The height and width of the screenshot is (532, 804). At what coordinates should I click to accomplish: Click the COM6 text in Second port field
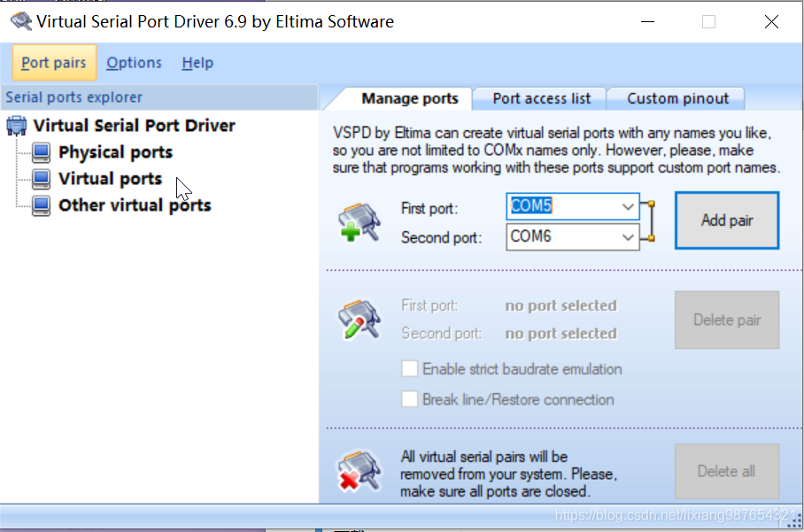[530, 236]
